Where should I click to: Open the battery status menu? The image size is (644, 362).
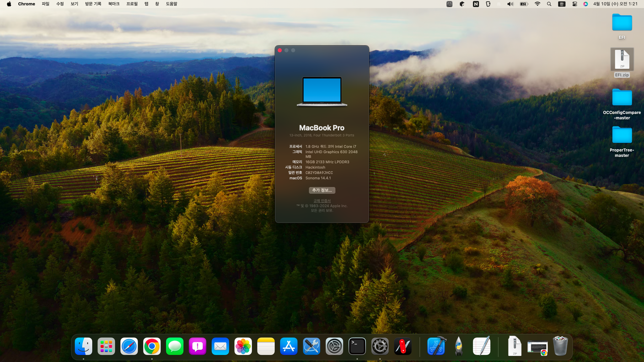(x=524, y=4)
